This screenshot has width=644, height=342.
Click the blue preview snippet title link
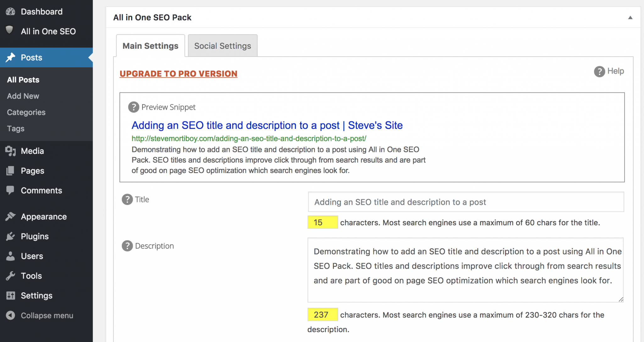coord(267,125)
